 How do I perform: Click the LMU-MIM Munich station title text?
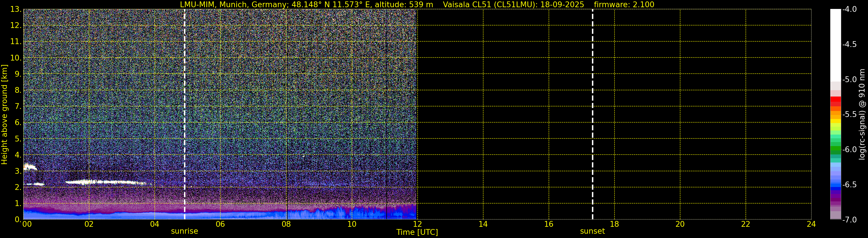(x=306, y=4)
